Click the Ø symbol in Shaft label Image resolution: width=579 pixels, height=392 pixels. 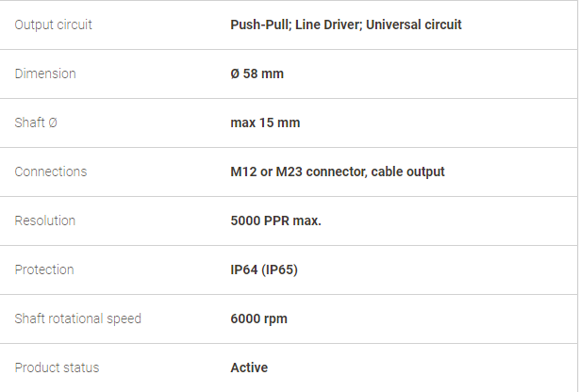(x=53, y=122)
